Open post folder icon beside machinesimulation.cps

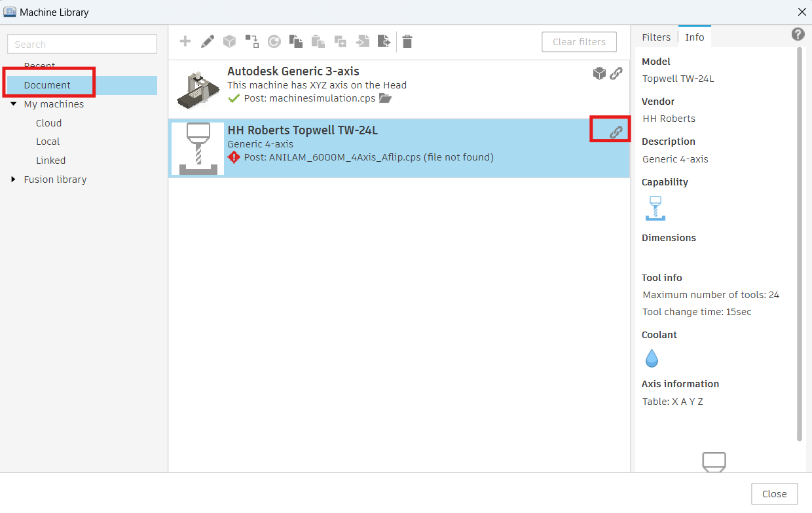[386, 98]
